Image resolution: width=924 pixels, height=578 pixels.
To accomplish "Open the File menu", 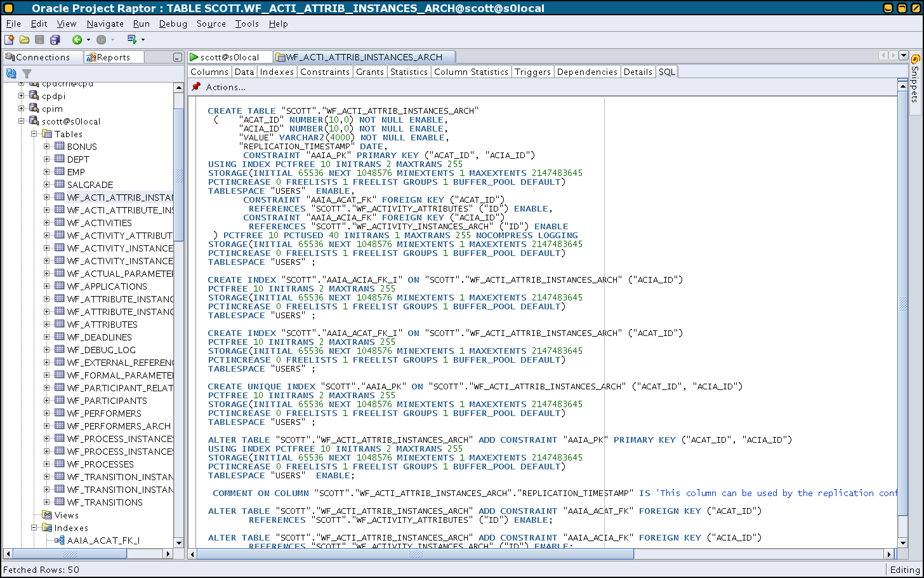I will coord(13,24).
